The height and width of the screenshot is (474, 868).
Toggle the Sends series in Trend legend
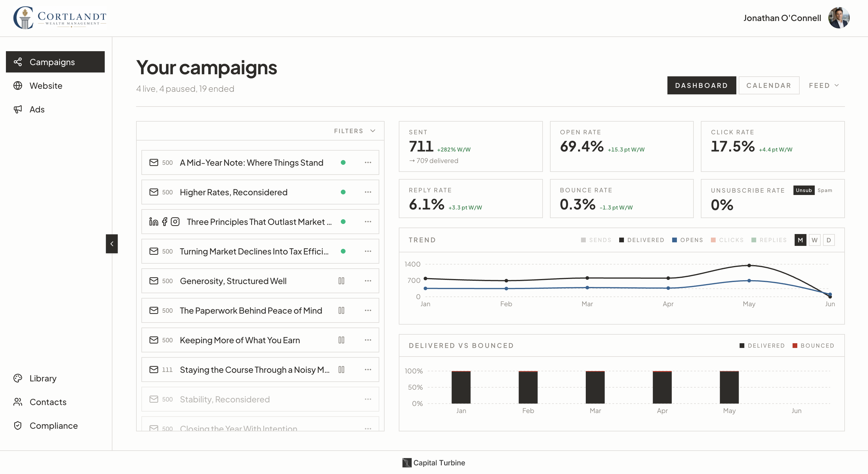tap(596, 240)
